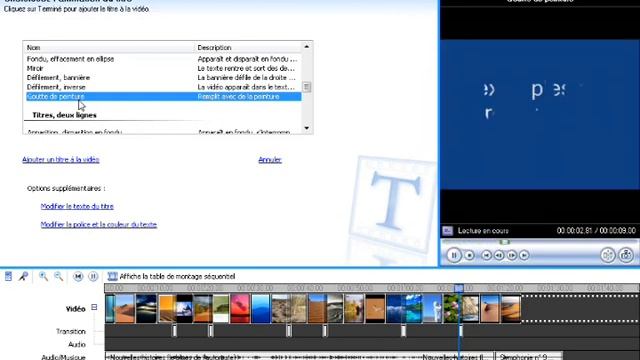Screen dimensions: 640x360
Task: Click the monitor icon beside Lecture en cours
Action: (448, 231)
